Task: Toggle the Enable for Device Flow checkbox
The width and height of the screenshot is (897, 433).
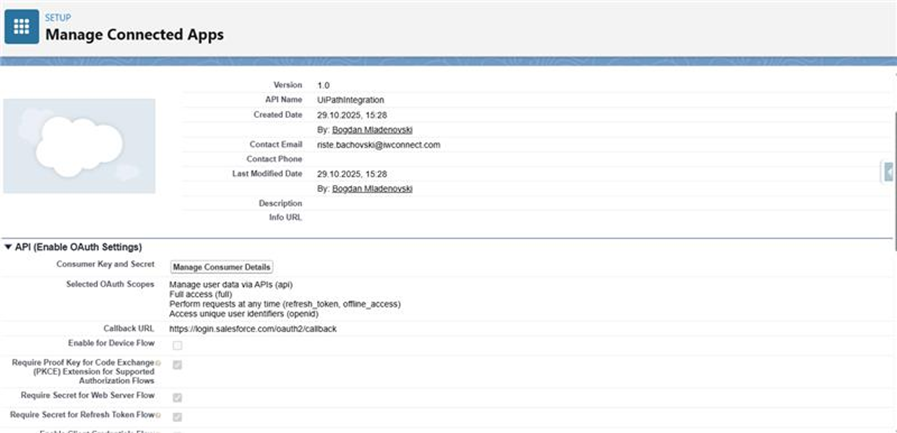Action: [177, 345]
